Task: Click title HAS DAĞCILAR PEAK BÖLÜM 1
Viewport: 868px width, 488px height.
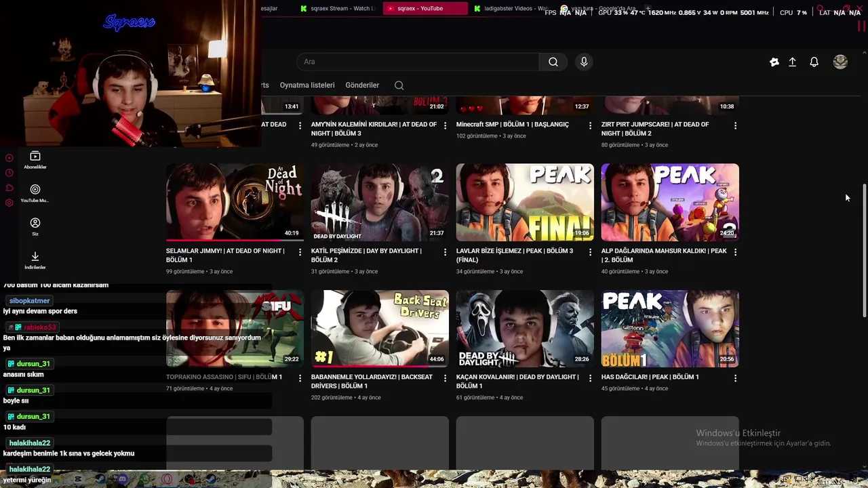Action: pyautogui.click(x=650, y=377)
